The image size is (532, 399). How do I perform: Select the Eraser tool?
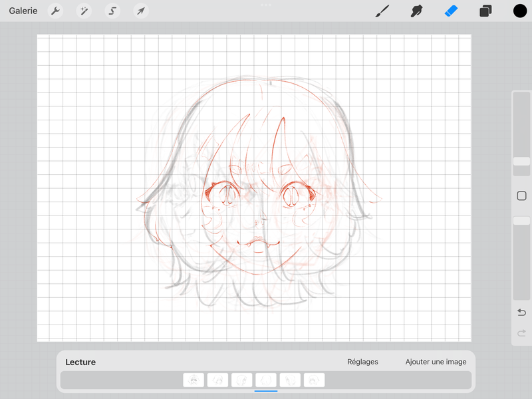(x=452, y=11)
